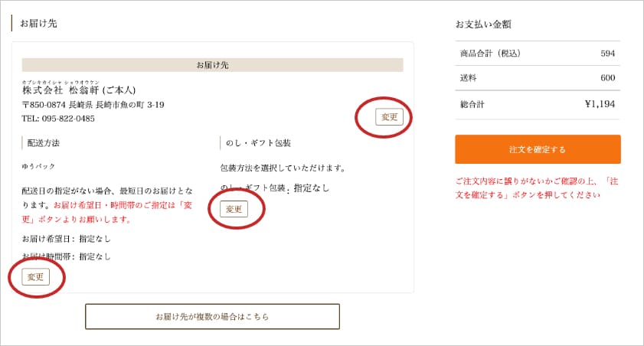Open お届け先が複数の場合はこちら
Screen dimensions: 644x346
(x=212, y=316)
